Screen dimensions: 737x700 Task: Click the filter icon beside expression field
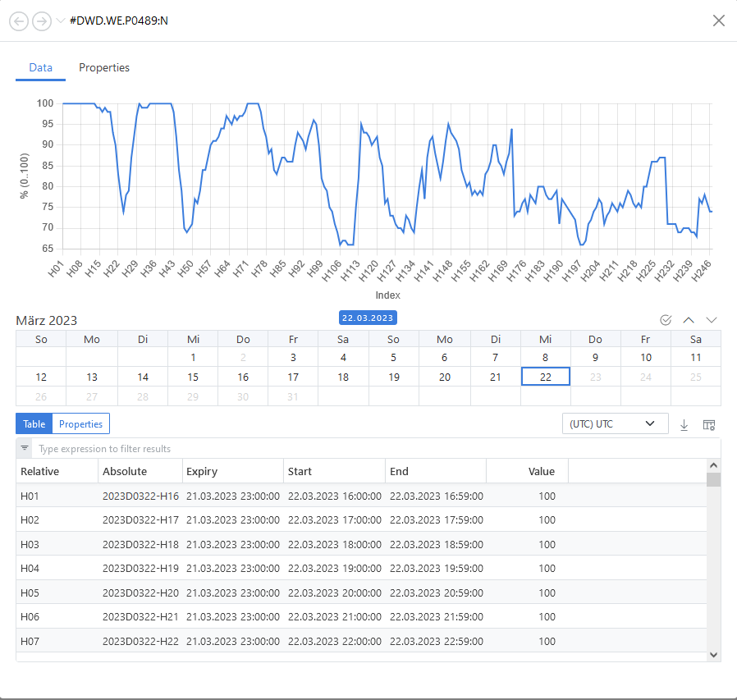pyautogui.click(x=25, y=449)
